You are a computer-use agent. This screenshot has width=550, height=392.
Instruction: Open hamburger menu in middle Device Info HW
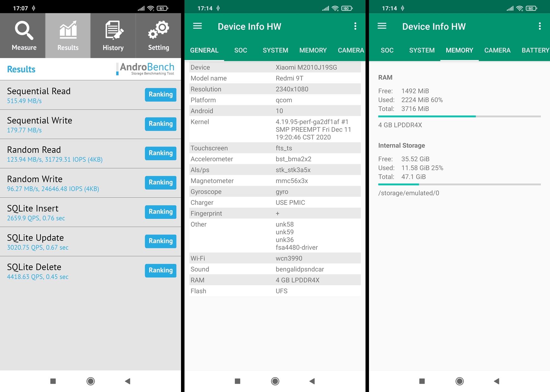[197, 26]
